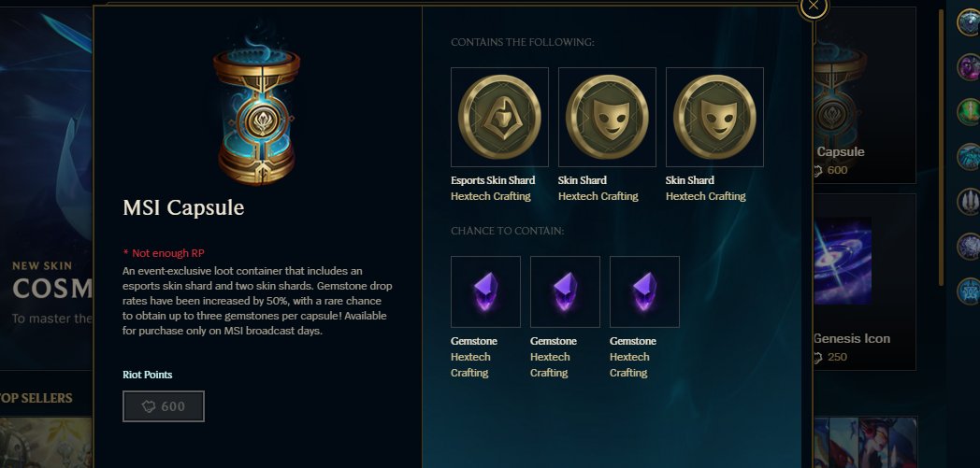Select the green champion friend avatar
980x468 pixels.
968,112
